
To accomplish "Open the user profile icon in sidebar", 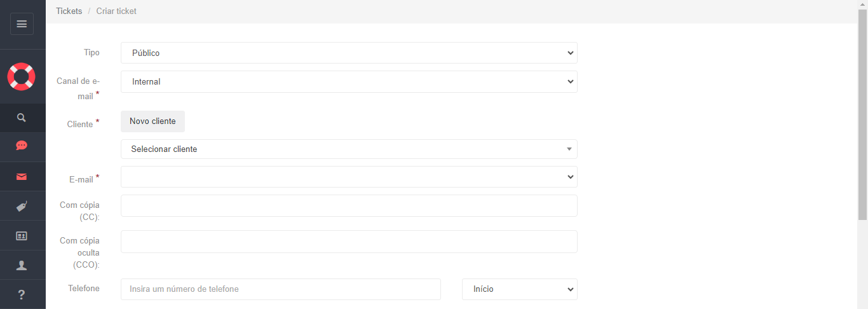I will click(x=22, y=265).
